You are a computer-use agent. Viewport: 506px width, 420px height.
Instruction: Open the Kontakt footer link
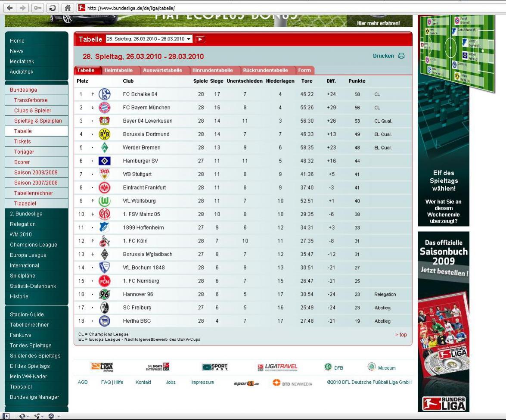coord(143,382)
